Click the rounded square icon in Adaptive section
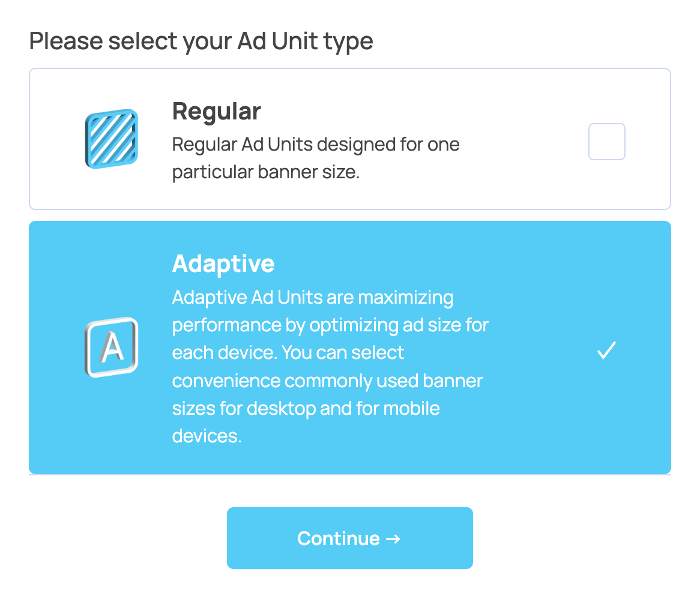Screen dimensions: 700x599 click(112, 347)
